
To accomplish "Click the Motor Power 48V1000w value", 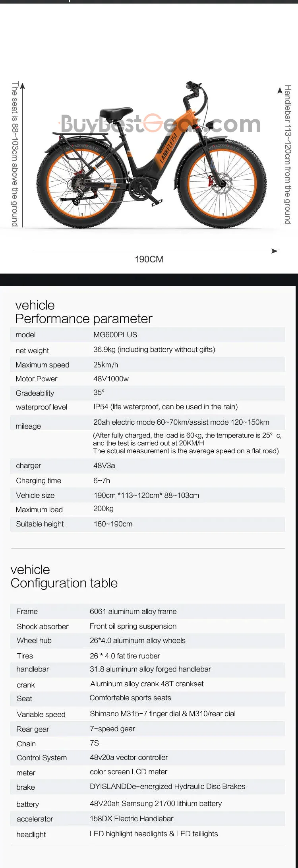I will [111, 379].
